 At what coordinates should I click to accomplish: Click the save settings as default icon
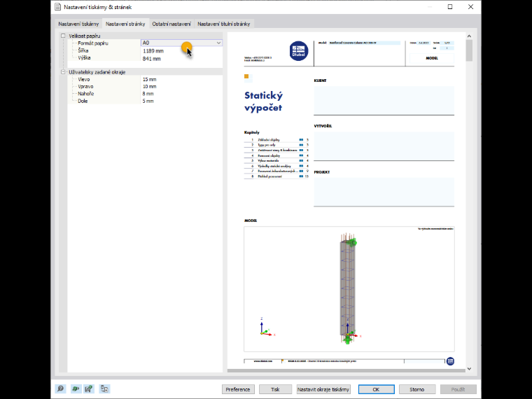click(x=89, y=388)
